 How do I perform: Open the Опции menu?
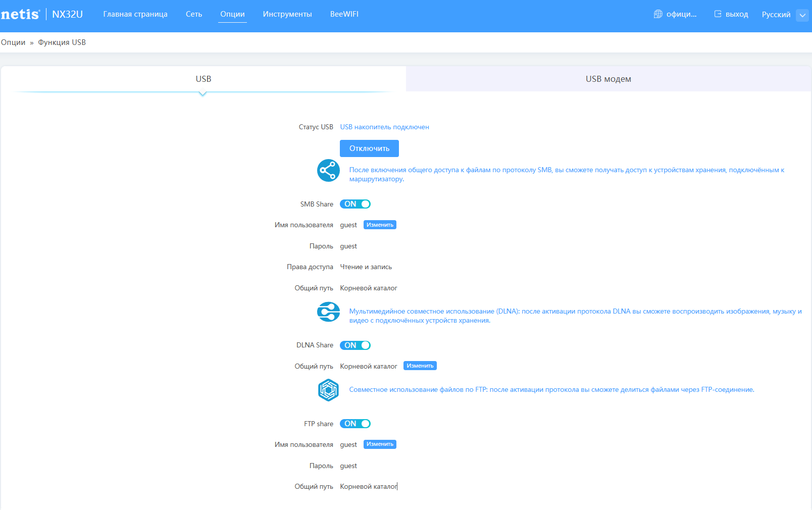[232, 14]
